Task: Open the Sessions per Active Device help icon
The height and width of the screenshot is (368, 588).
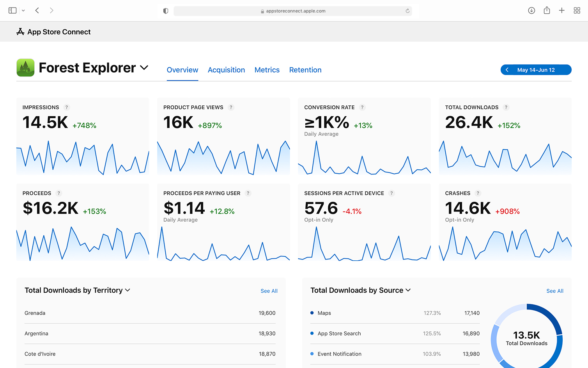Action: click(x=391, y=193)
